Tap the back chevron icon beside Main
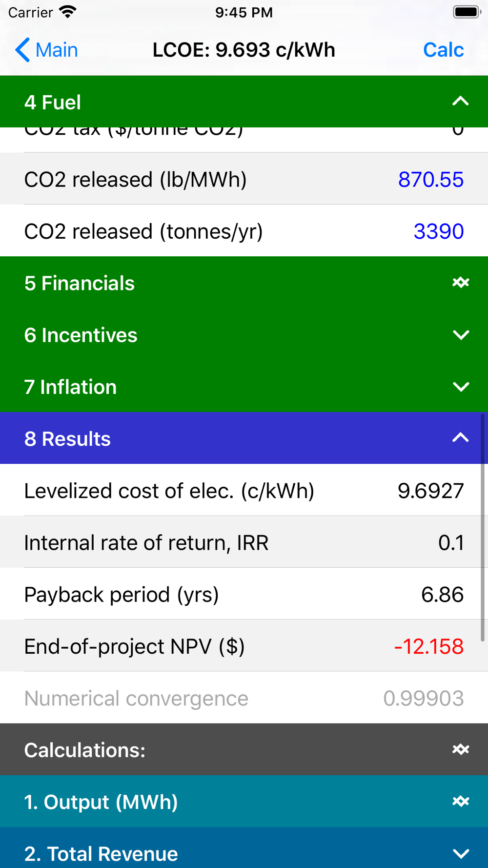The height and width of the screenshot is (868, 488). 22,50
